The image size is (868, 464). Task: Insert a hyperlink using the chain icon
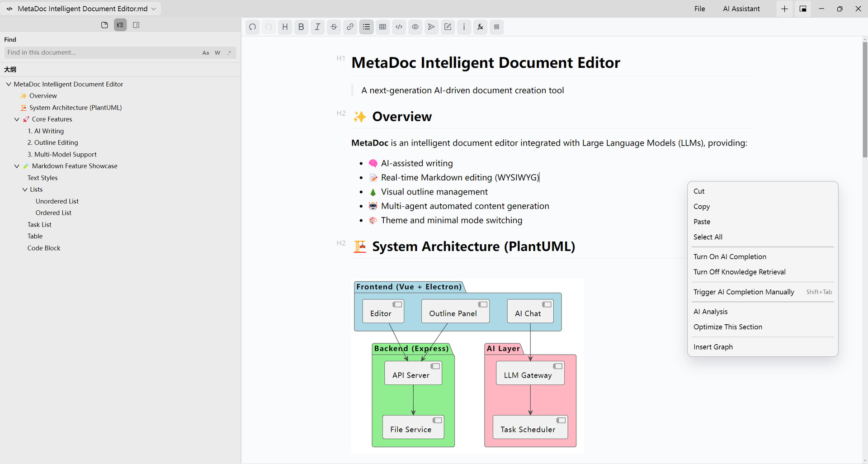(x=350, y=27)
